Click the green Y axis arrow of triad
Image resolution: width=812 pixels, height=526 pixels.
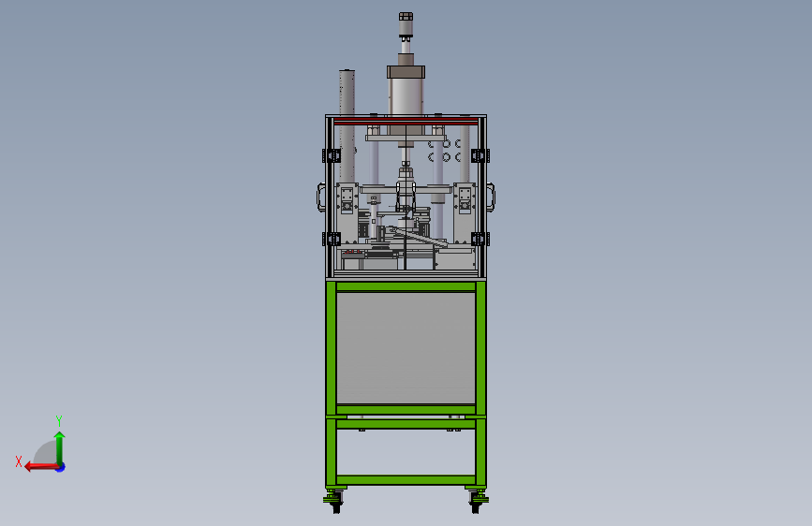(60, 448)
